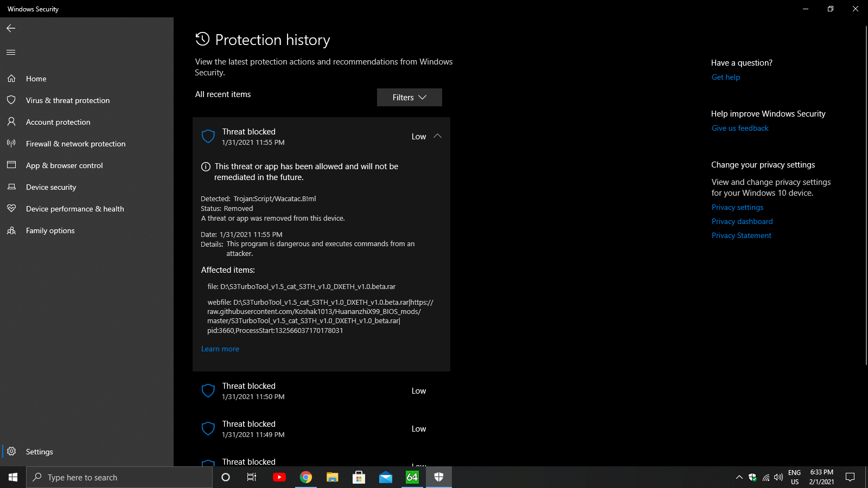The height and width of the screenshot is (488, 868).
Task: Open Settings in the sidebar
Action: coord(87,452)
